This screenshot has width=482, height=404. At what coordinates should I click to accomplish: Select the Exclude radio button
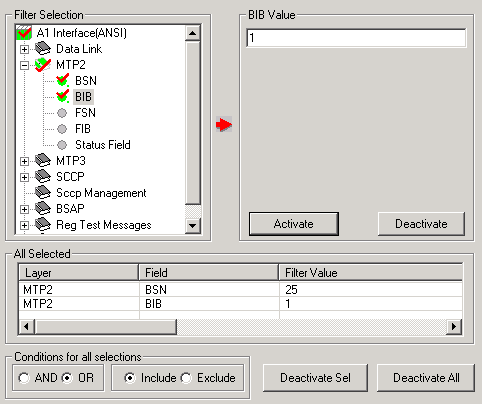[x=186, y=378]
